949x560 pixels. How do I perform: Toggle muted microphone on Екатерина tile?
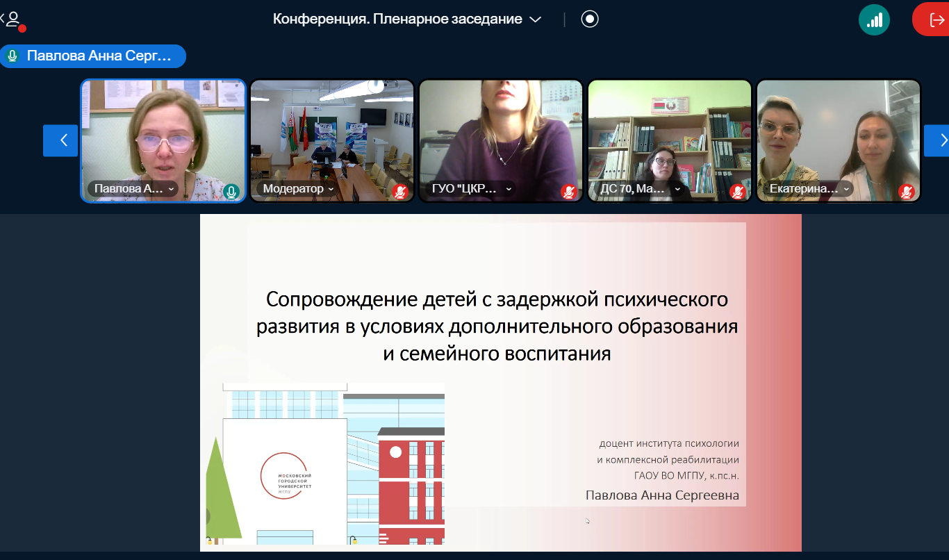click(x=907, y=192)
